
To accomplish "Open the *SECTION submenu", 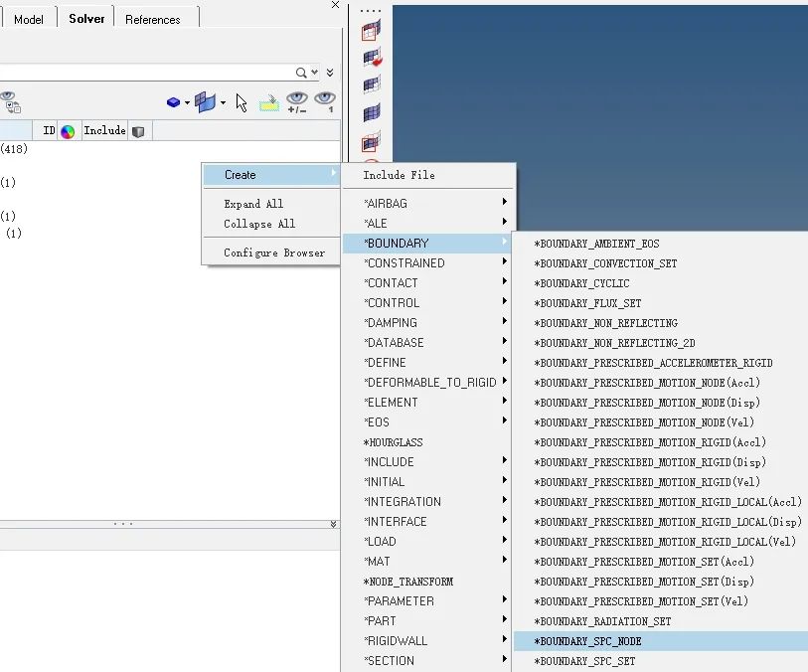I will [x=428, y=661].
